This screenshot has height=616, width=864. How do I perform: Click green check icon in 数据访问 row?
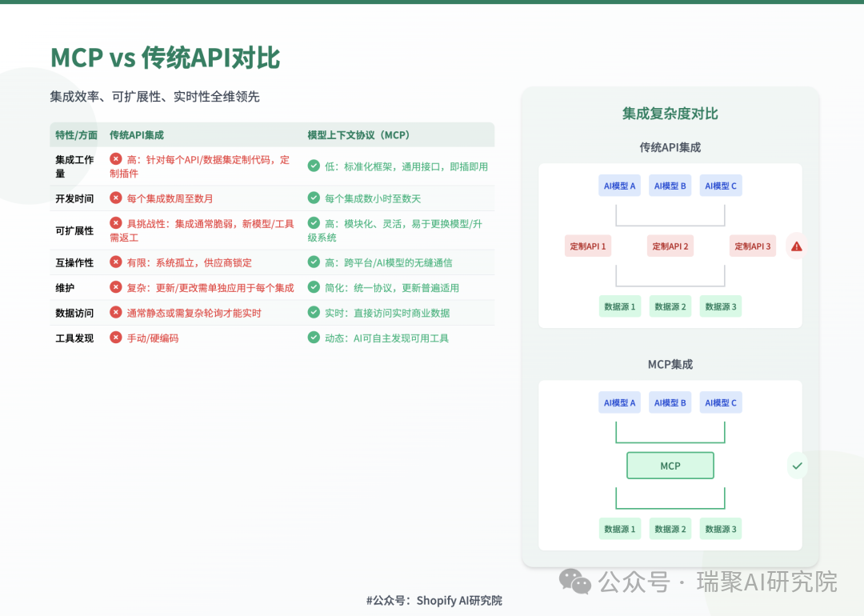314,313
